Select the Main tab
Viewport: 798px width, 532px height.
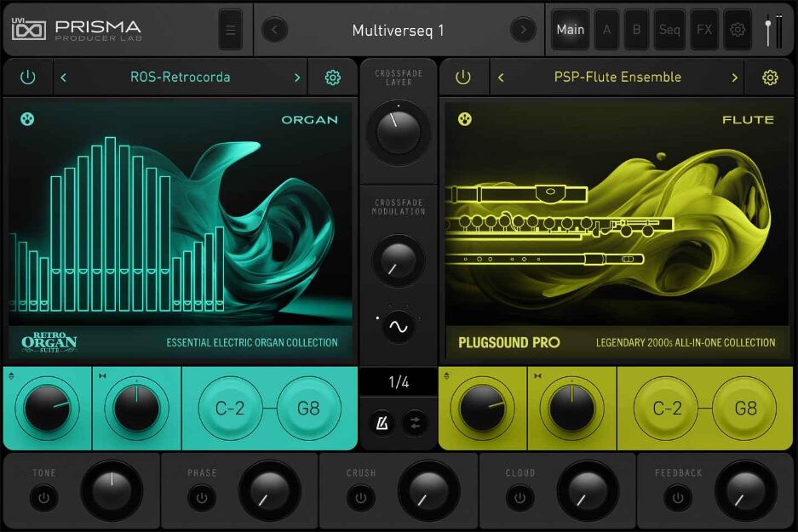click(x=570, y=29)
